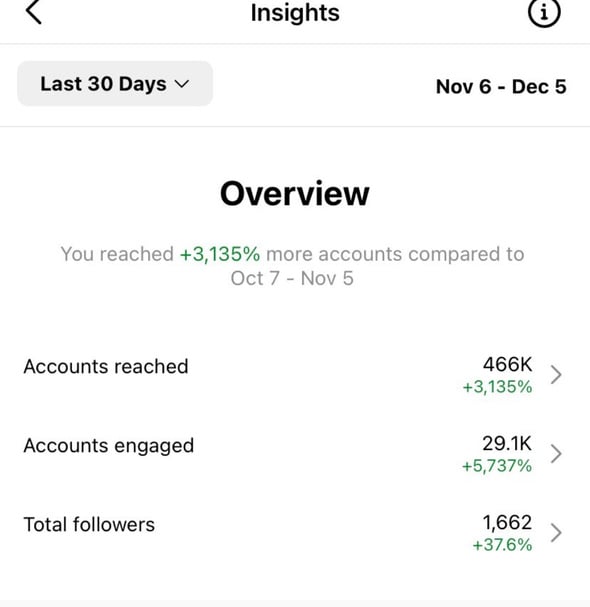Click the 466K reached value
The height and width of the screenshot is (607, 590).
[x=507, y=365]
